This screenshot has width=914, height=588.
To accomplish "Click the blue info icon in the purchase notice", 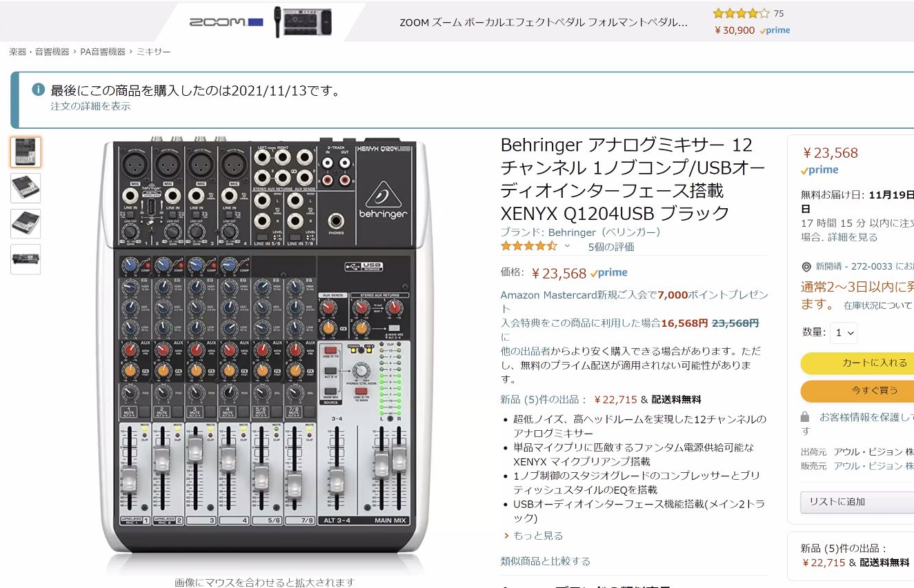I will coord(39,90).
